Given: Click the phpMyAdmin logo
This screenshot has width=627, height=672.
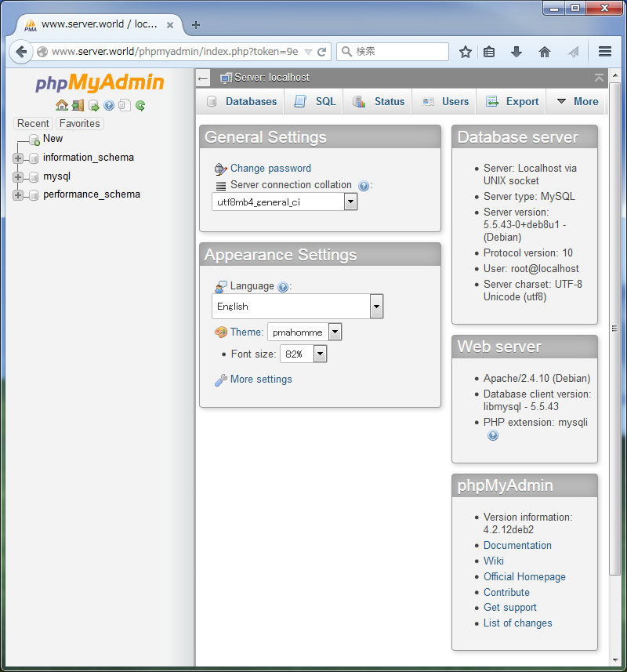Looking at the screenshot, I should coord(100,82).
